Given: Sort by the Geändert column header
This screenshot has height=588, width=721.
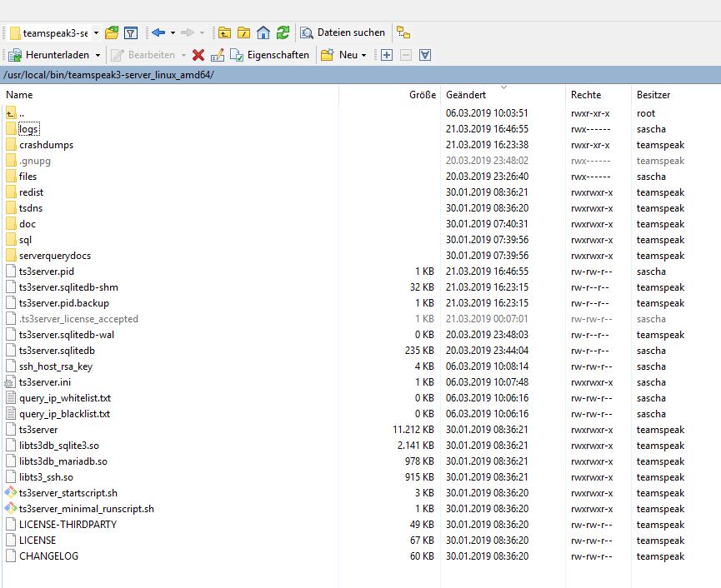Looking at the screenshot, I should coord(466,95).
